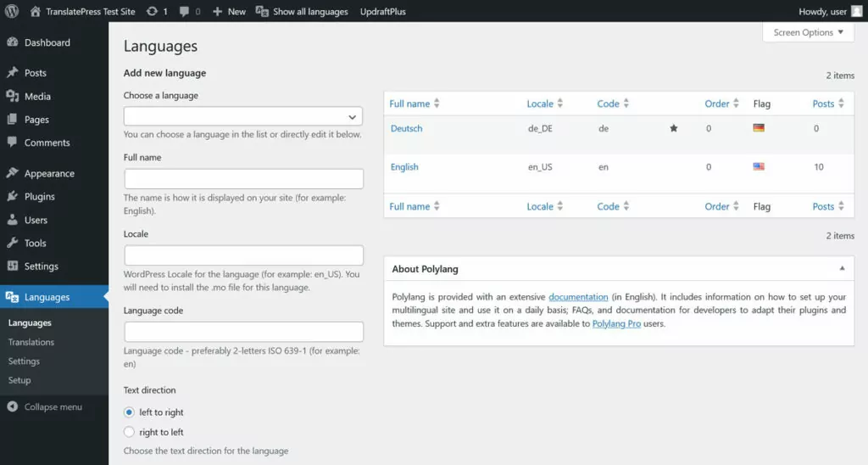
Task: Open the comments bubble in admin bar
Action: click(184, 11)
